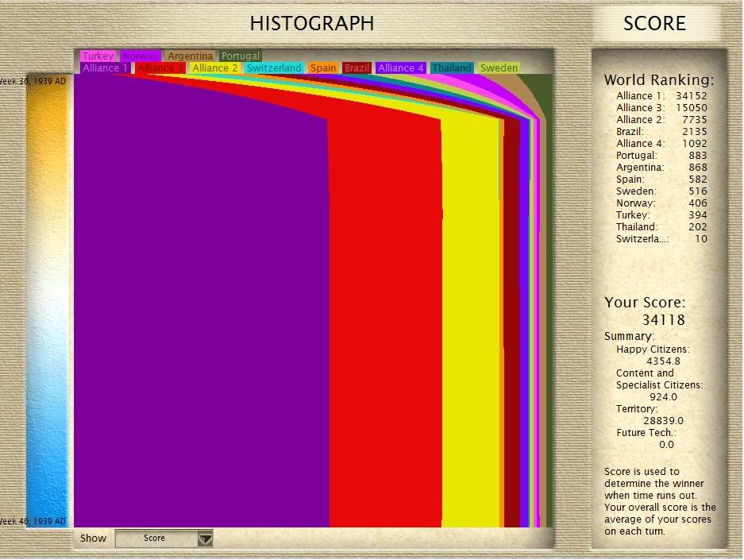Click the Brazil legend label
Image resolution: width=744 pixels, height=560 pixels.
pos(357,68)
